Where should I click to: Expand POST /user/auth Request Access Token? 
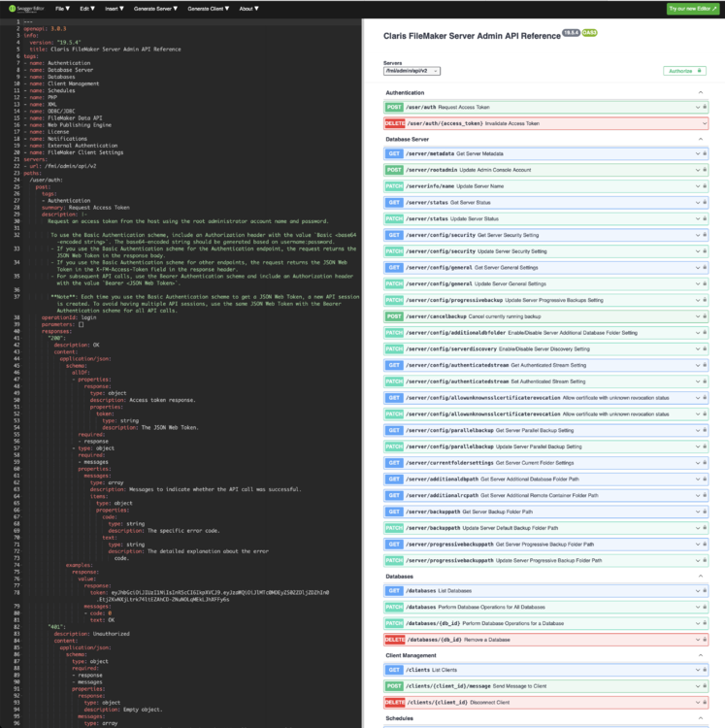545,107
